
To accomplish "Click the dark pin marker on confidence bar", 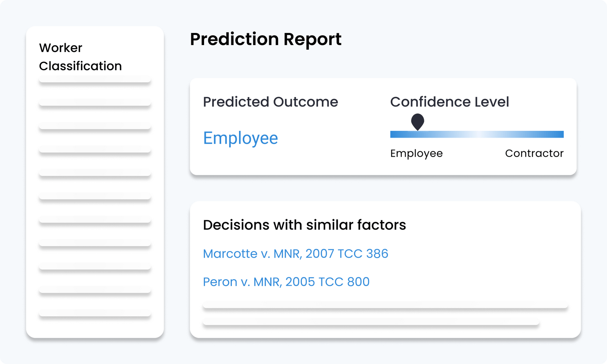I will pyautogui.click(x=417, y=122).
